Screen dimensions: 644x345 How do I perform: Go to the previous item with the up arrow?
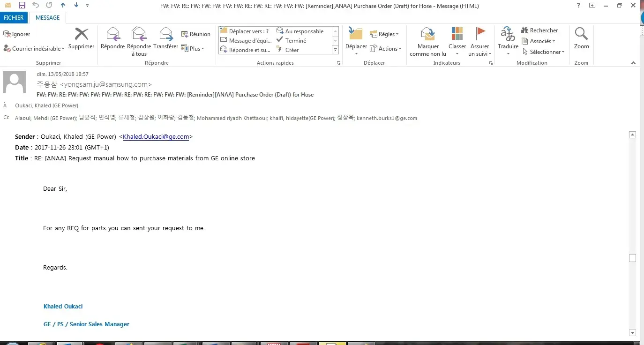click(x=63, y=6)
